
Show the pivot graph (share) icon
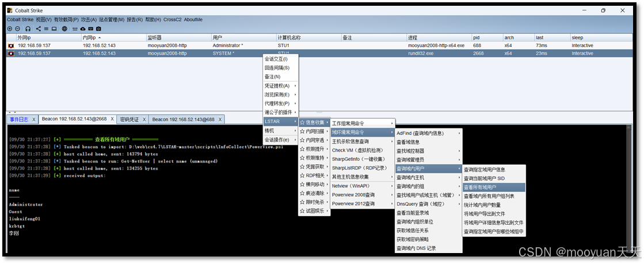click(39, 29)
